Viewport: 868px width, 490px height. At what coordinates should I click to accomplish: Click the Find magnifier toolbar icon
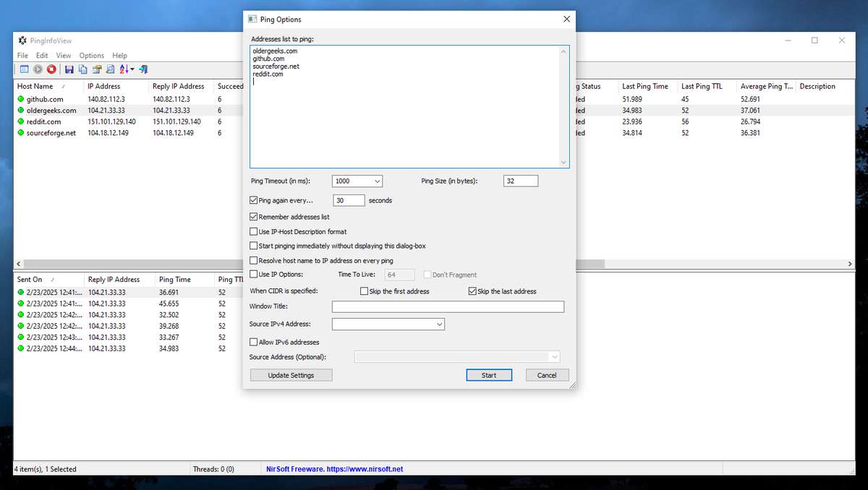(110, 69)
